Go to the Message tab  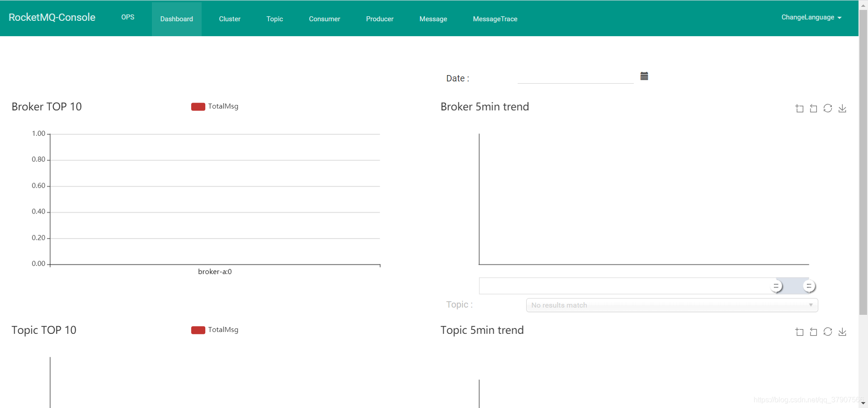433,19
